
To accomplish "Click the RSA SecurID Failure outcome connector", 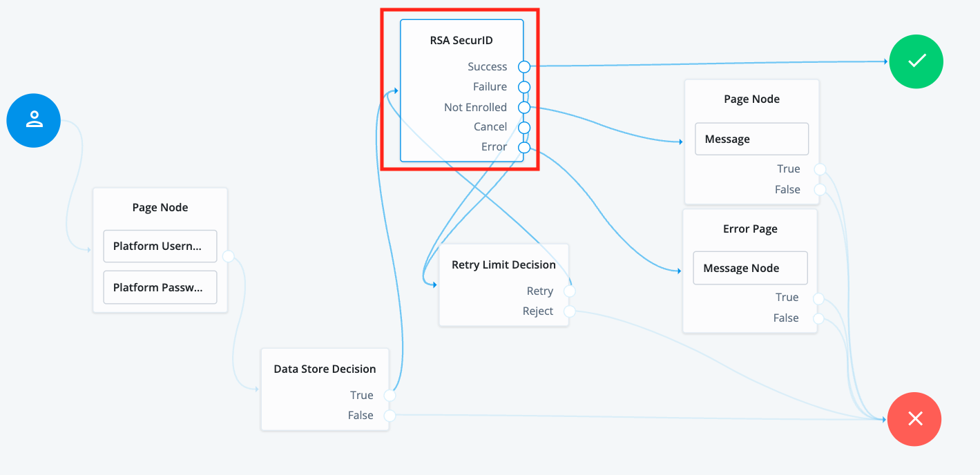I will 524,87.
